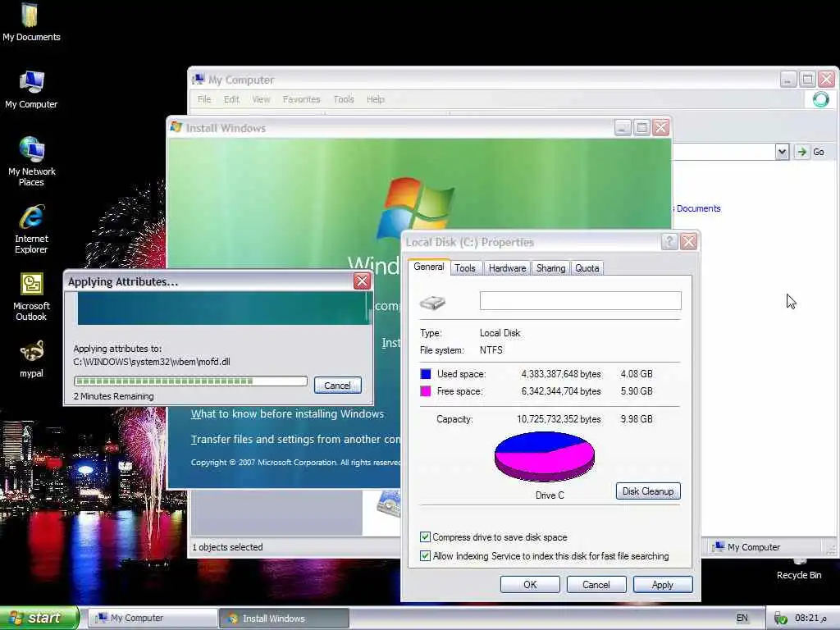This screenshot has height=630, width=840.
Task: Click the '1 objects selected' status text
Action: click(x=228, y=547)
